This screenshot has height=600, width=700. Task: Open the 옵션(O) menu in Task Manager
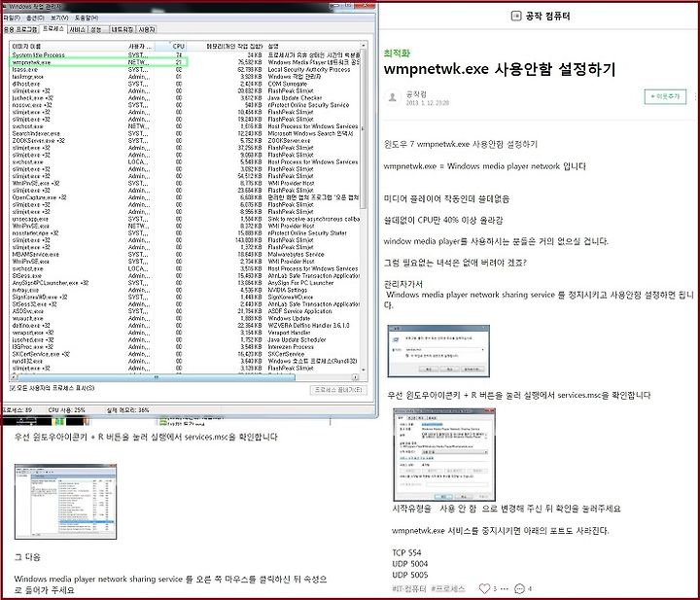[x=35, y=18]
